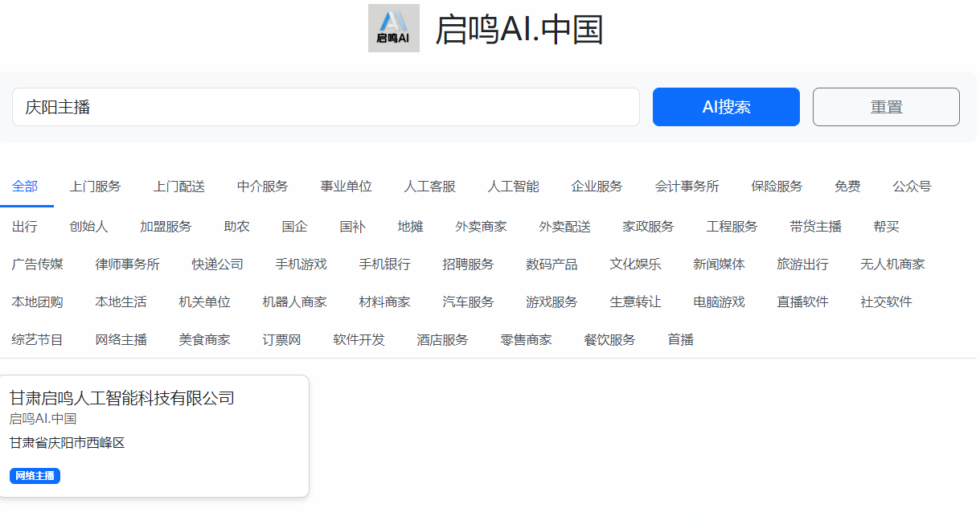Select 事业单位 category
The image size is (980, 525).
pyautogui.click(x=346, y=187)
